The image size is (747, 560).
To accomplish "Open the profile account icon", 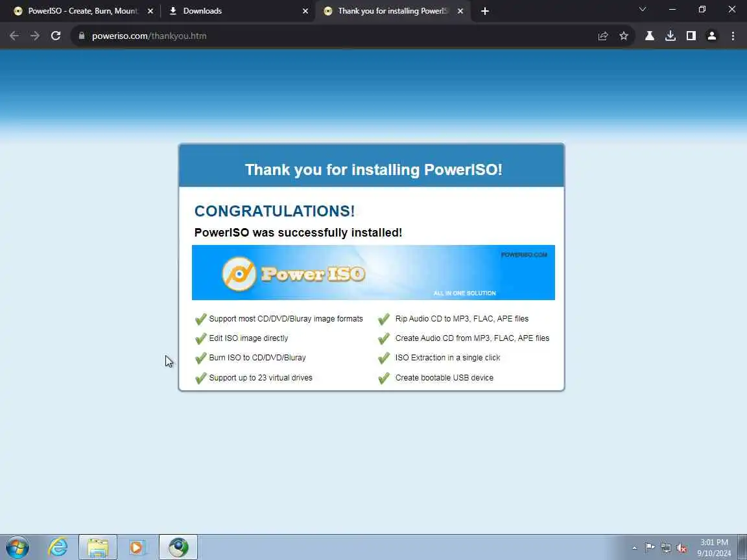I will [x=712, y=36].
